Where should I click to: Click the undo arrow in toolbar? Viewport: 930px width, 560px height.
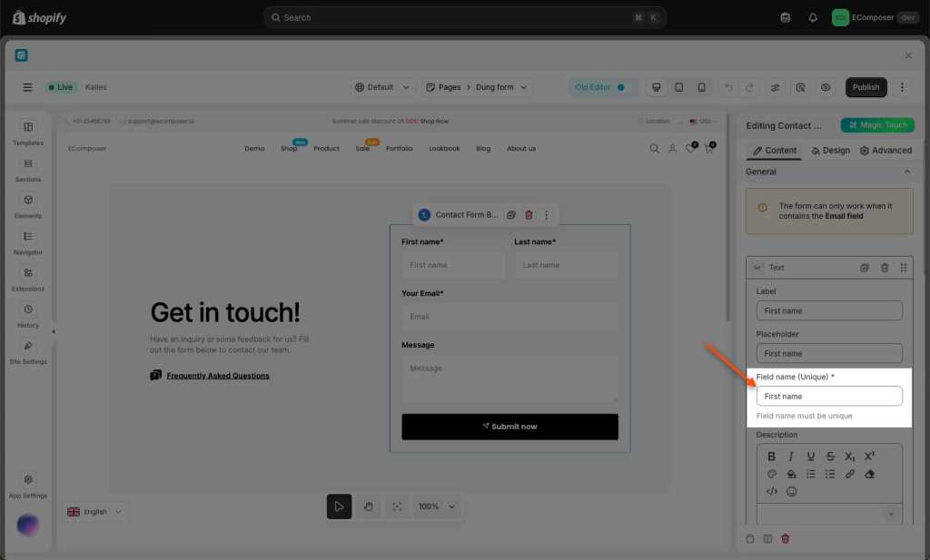tap(727, 87)
